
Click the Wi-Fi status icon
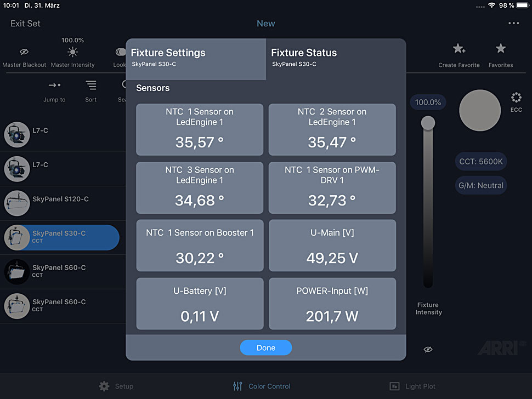point(491,5)
